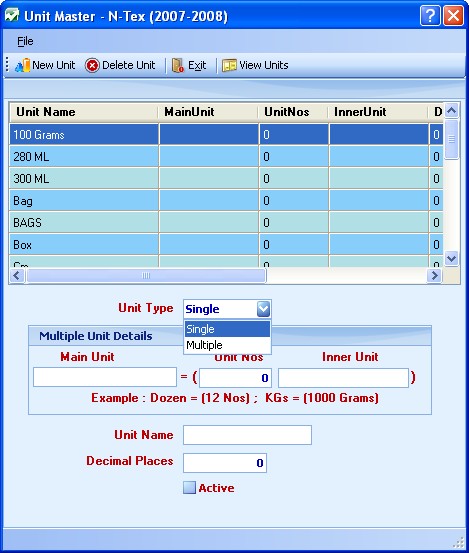Click the horizontal scrollbar thumb of the grid
The image size is (469, 553).
click(146, 275)
